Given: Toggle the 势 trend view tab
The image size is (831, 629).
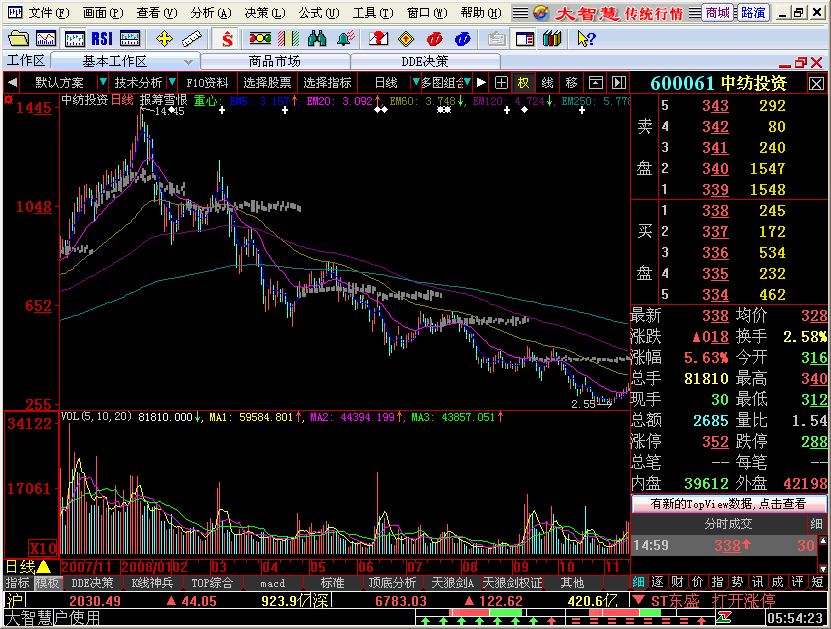Looking at the screenshot, I should [x=737, y=582].
